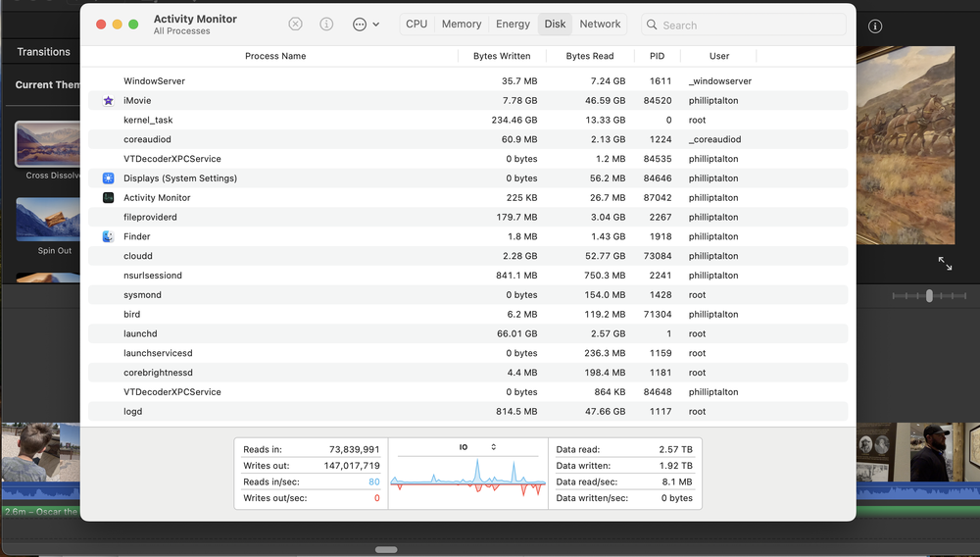The height and width of the screenshot is (557, 980).
Task: Click the bearded man clip in timeline
Action: coord(935,451)
